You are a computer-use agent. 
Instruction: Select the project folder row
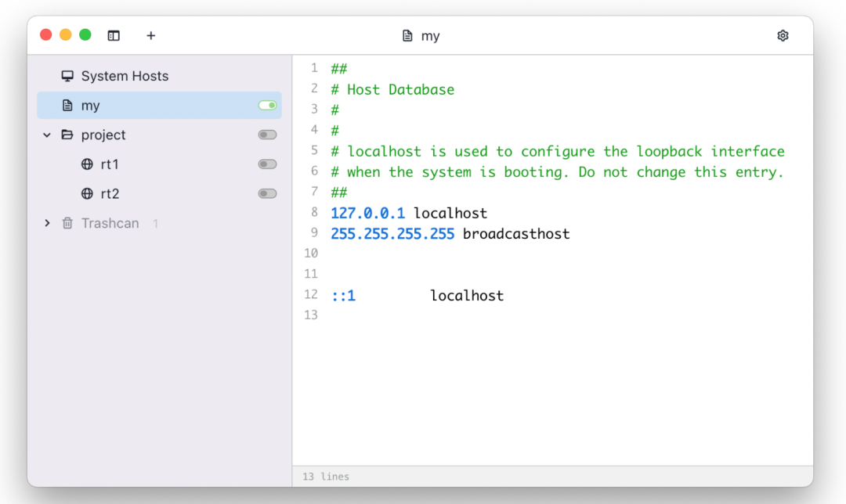point(159,135)
